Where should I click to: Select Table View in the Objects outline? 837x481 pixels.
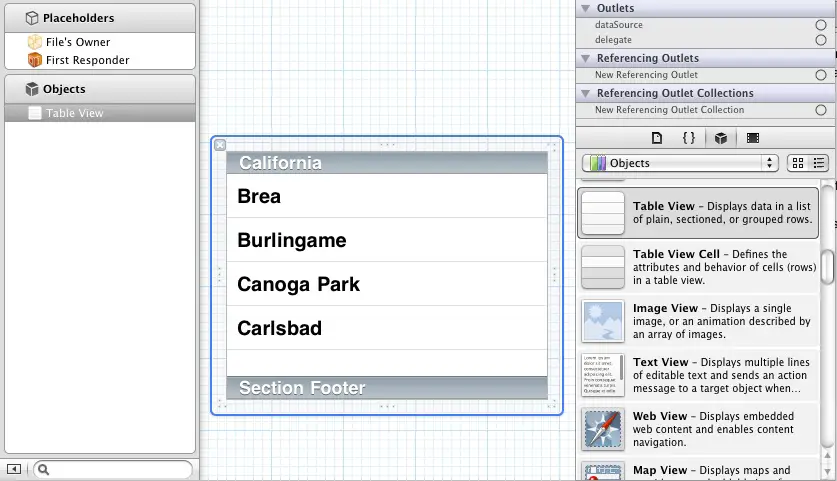pos(74,113)
